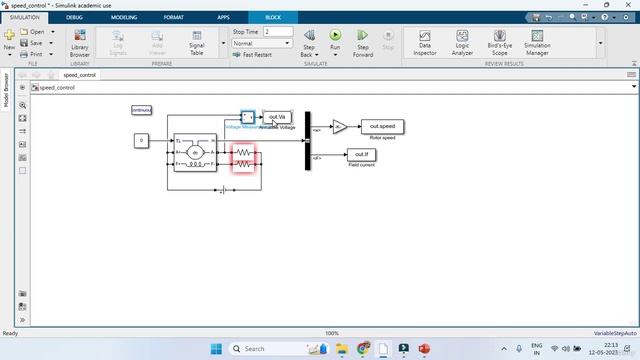Click the Zoom tool in canvas palette
This screenshot has width=640, height=360.
(22, 105)
